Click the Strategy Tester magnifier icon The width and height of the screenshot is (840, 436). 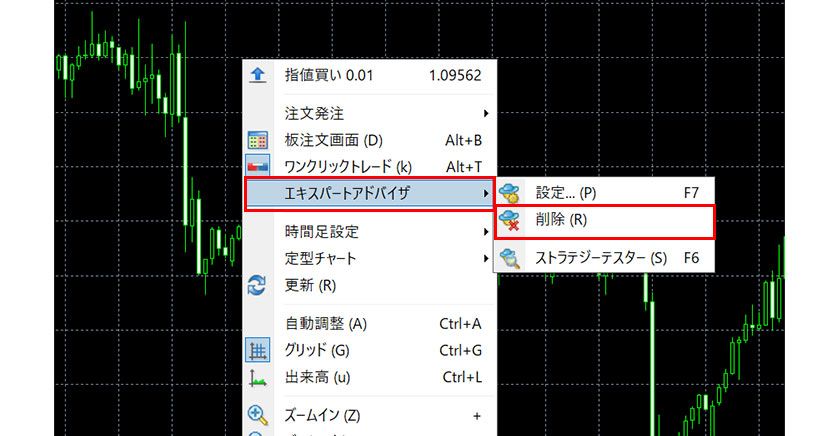509,258
